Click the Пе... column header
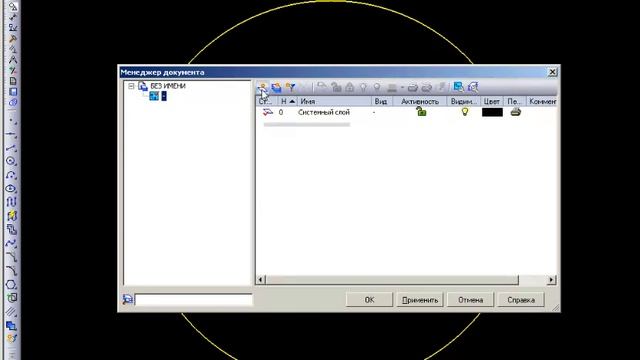This screenshot has height=360, width=640. pos(515,101)
